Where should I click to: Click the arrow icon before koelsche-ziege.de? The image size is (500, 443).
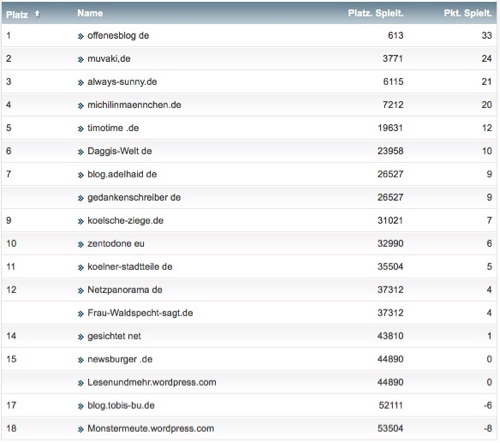pyautogui.click(x=80, y=221)
